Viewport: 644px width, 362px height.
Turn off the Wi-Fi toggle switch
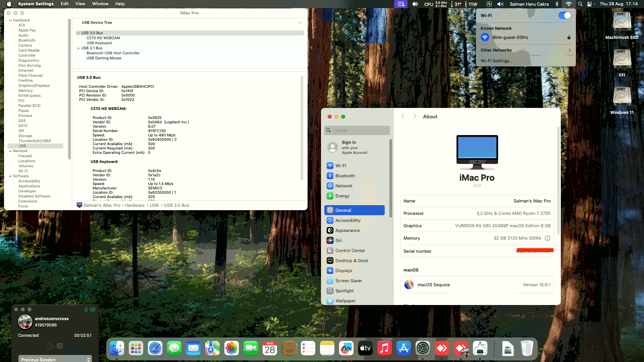pyautogui.click(x=565, y=15)
